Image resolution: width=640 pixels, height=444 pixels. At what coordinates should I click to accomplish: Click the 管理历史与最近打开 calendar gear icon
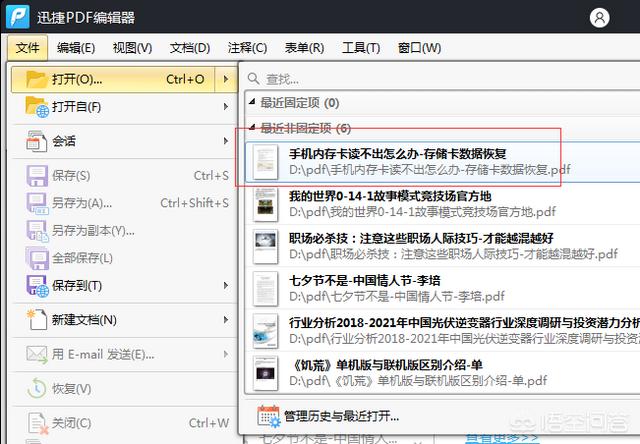click(x=269, y=416)
